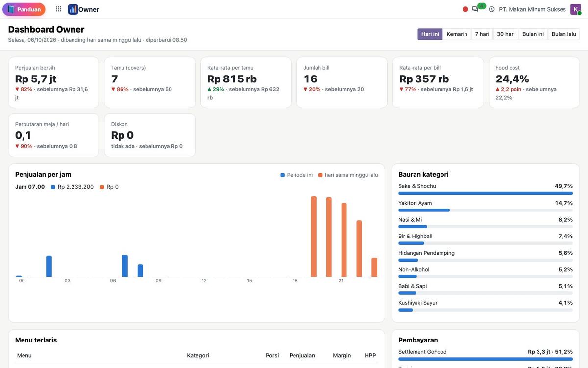
Task: Sort by the Menu column header
Action: coord(24,355)
